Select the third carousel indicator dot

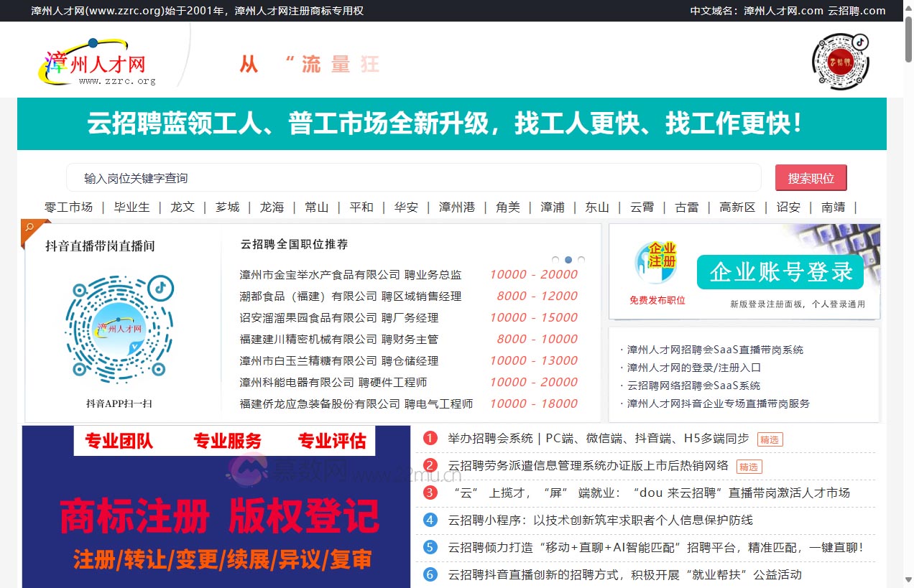pos(581,260)
